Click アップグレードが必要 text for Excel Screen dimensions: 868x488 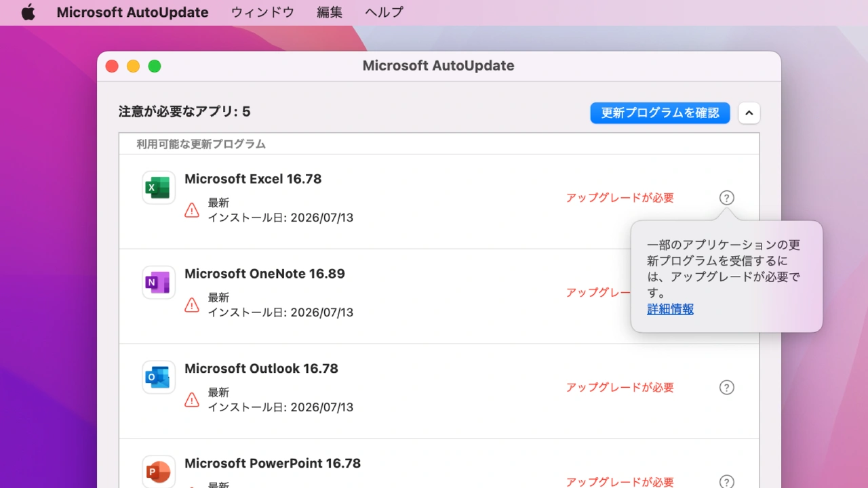tap(620, 198)
